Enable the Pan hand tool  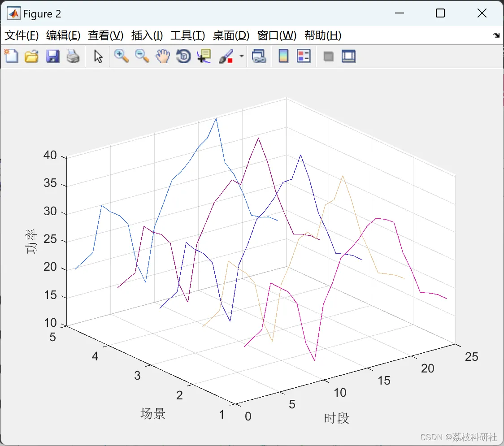click(x=163, y=56)
